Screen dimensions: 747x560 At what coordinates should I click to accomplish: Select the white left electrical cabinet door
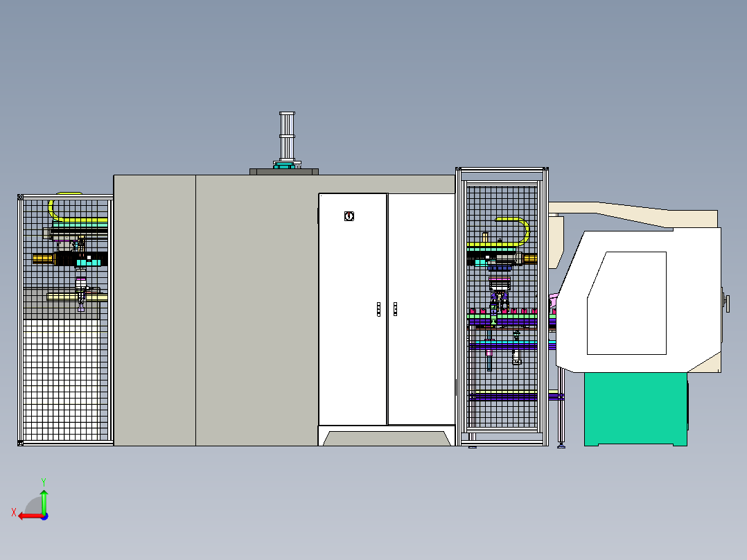[x=353, y=309]
